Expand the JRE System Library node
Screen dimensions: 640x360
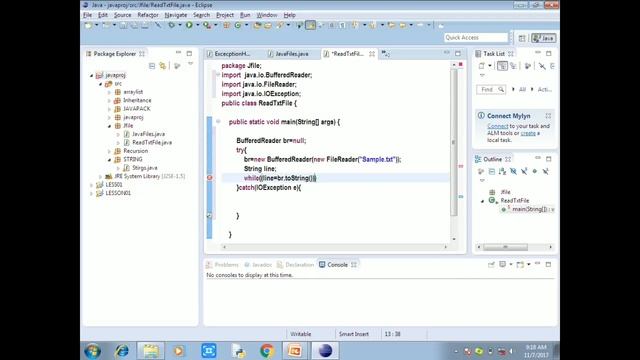[100, 176]
